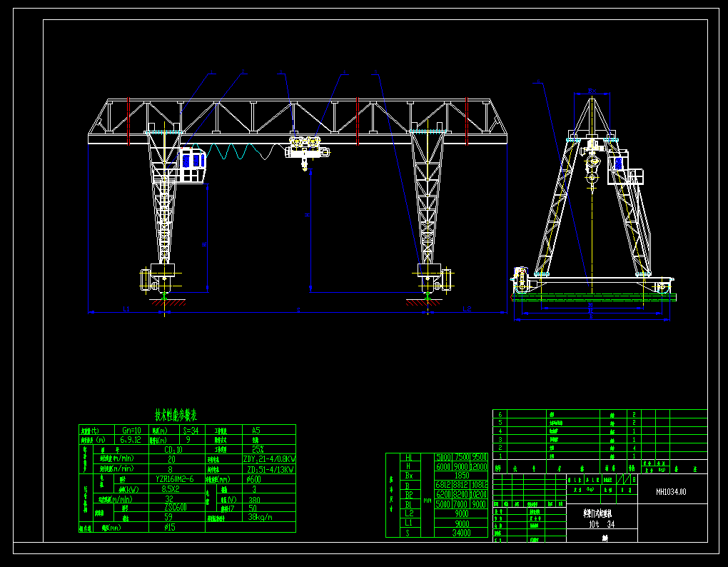The height and width of the screenshot is (567, 728).
Task: Click the 380 voltage value
Action: (x=254, y=500)
